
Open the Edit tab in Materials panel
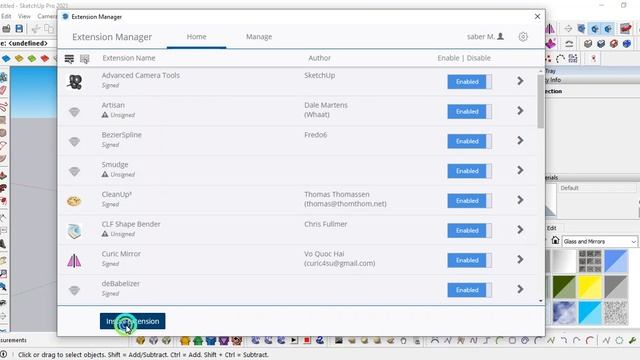point(552,228)
